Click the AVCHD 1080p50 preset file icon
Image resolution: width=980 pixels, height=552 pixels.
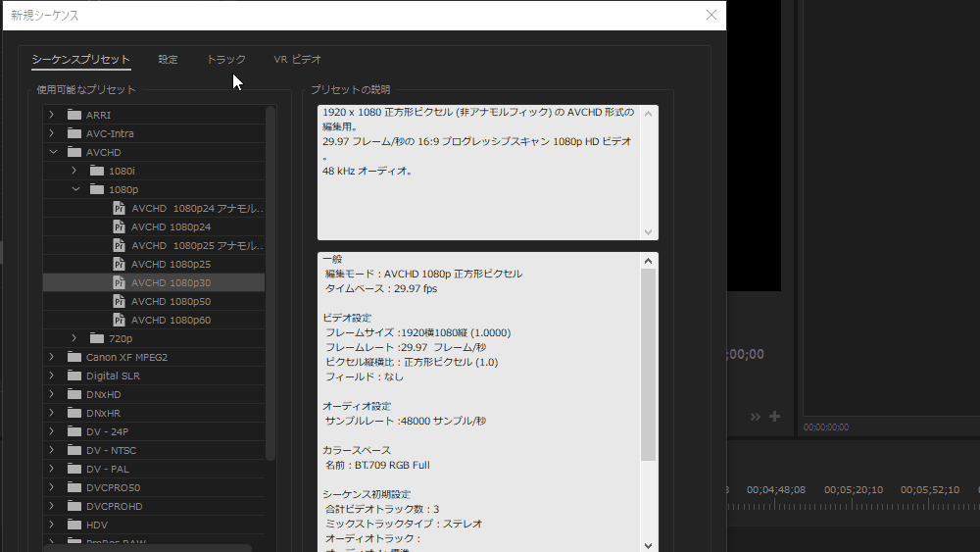coord(119,301)
